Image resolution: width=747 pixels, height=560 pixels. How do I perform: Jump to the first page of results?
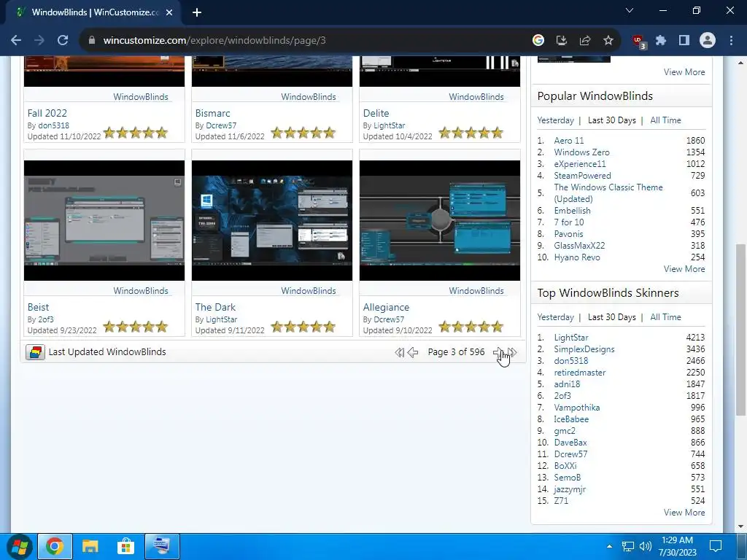click(x=399, y=352)
